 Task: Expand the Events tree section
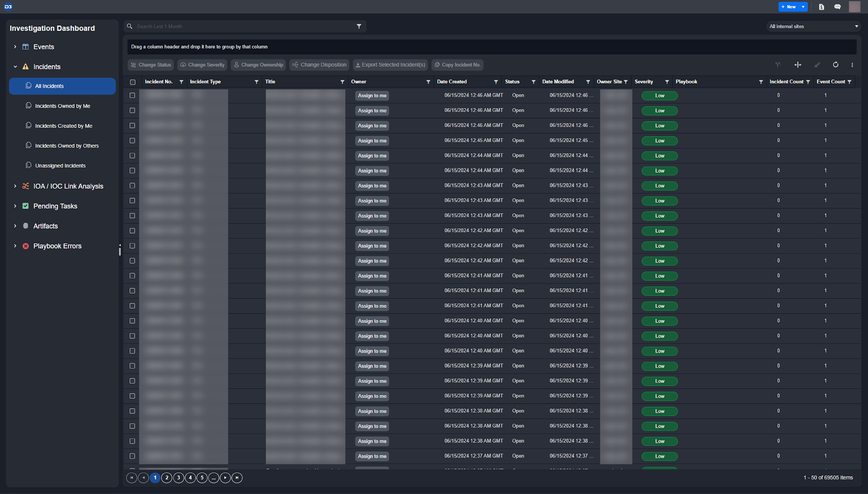pos(15,47)
